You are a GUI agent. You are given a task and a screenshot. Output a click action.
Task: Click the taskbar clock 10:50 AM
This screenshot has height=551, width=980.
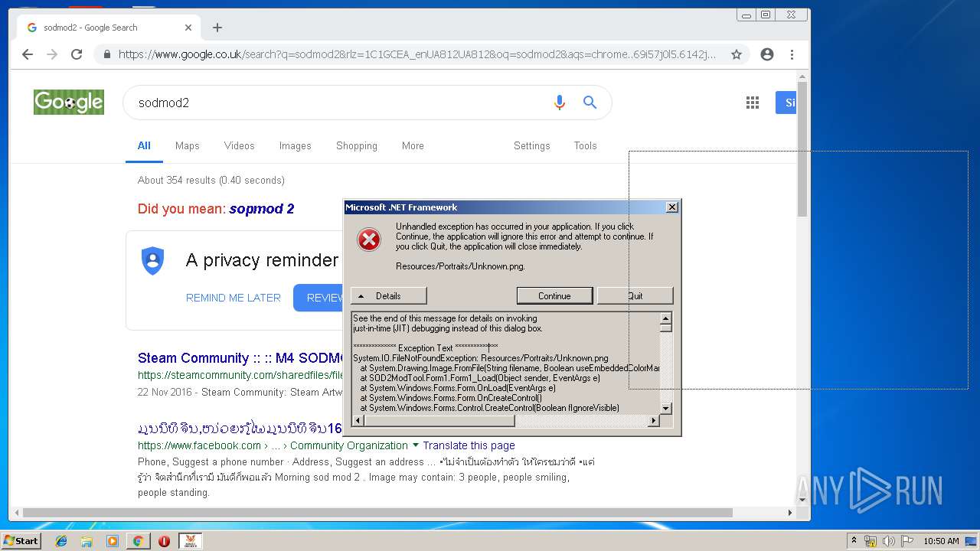pyautogui.click(x=941, y=541)
